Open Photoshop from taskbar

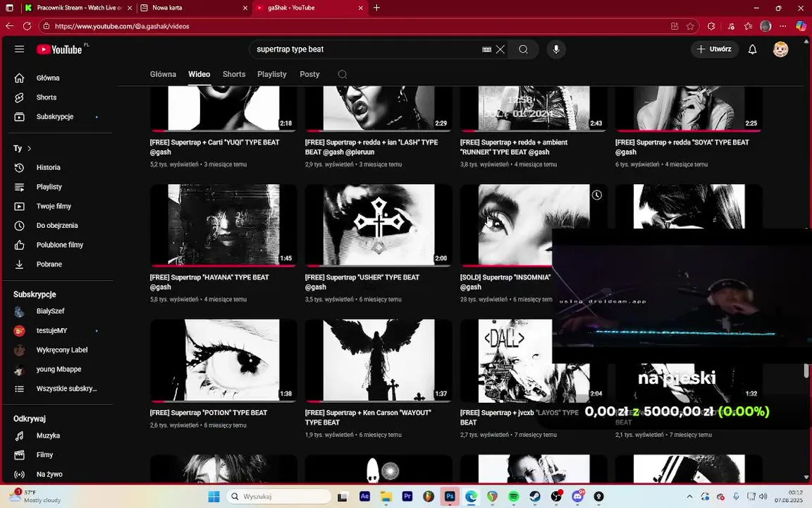pos(450,497)
